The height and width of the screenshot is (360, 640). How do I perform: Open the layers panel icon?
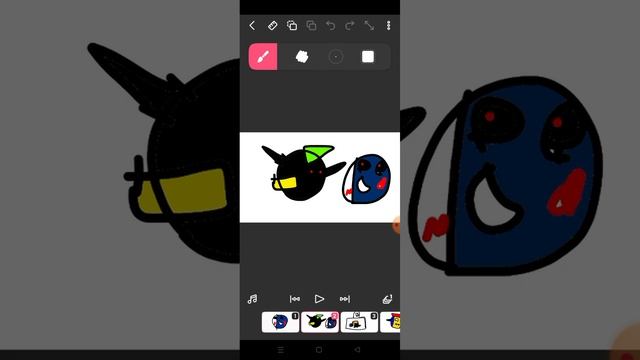click(387, 299)
